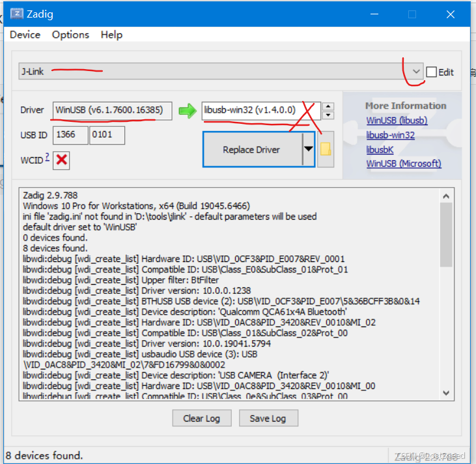Click the target driver libusb-win32 field

261,110
